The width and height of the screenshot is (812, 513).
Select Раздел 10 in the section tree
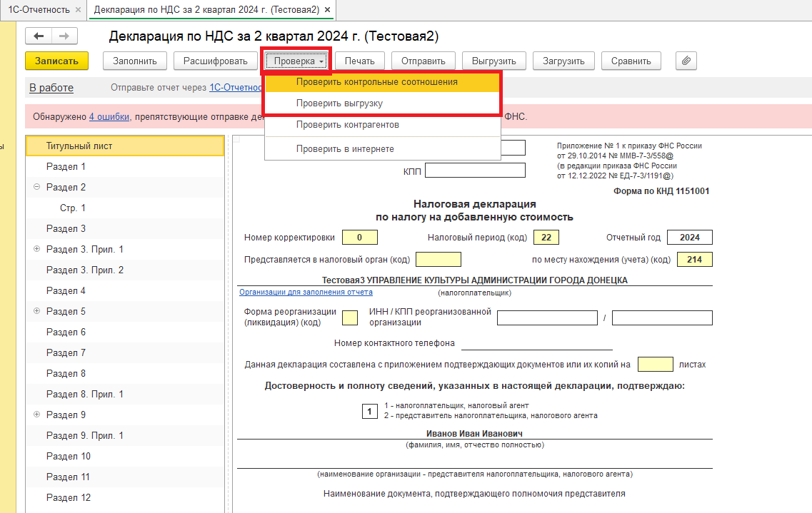tap(125, 456)
